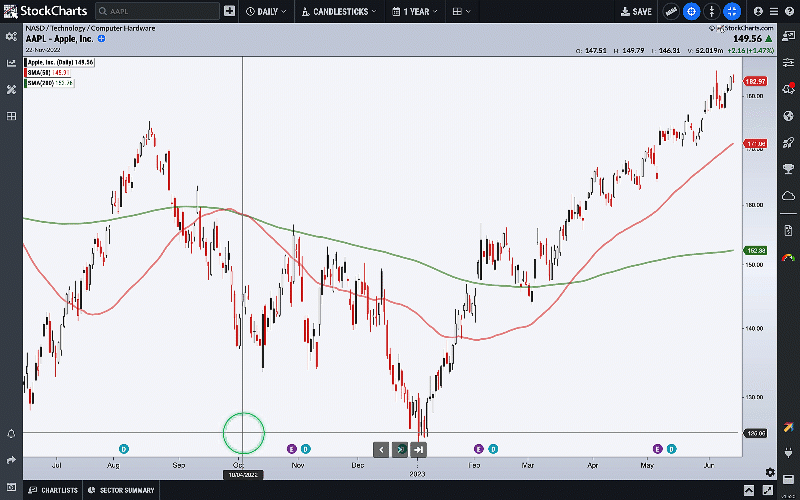Click the purple E marker near May

tap(657, 449)
